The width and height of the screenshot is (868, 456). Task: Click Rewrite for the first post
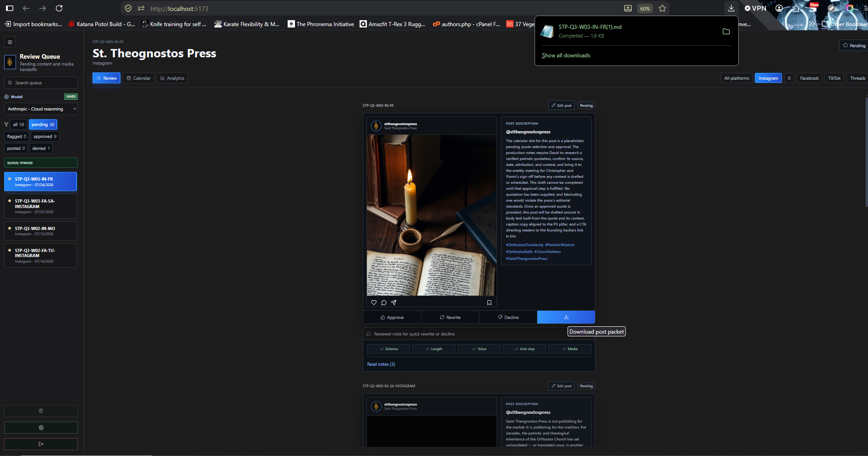(450, 317)
